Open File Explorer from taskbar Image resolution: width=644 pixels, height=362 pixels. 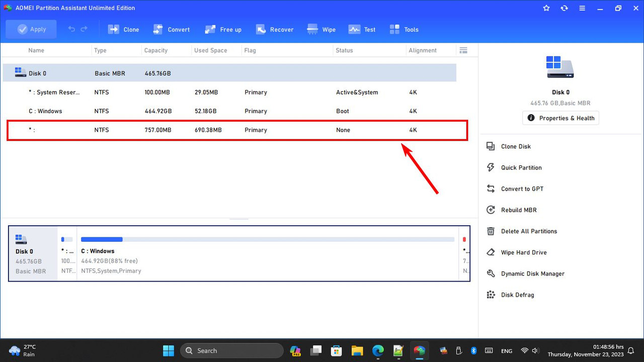tap(357, 350)
